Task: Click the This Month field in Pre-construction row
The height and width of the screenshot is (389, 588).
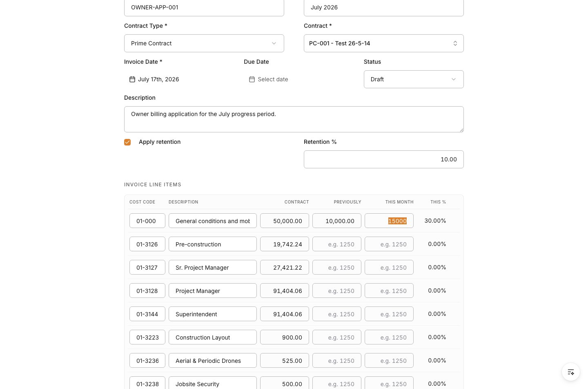Action: [389, 244]
